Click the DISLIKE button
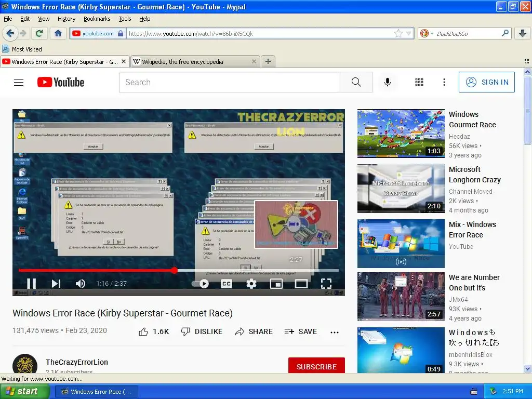 pos(202,331)
